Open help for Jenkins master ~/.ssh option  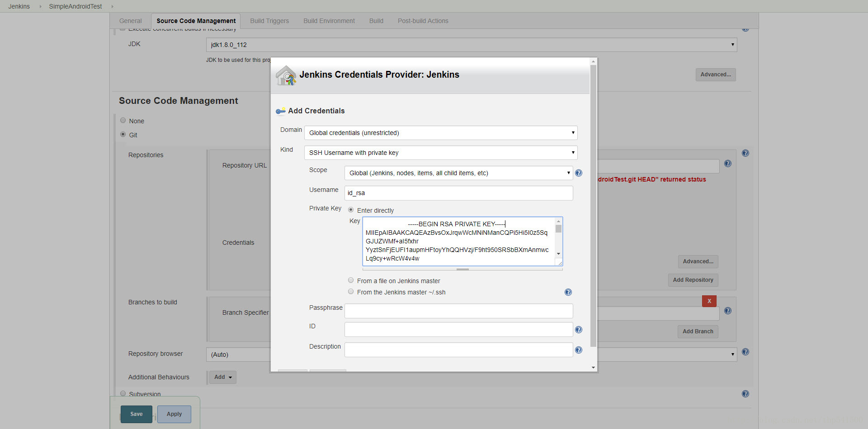click(568, 292)
